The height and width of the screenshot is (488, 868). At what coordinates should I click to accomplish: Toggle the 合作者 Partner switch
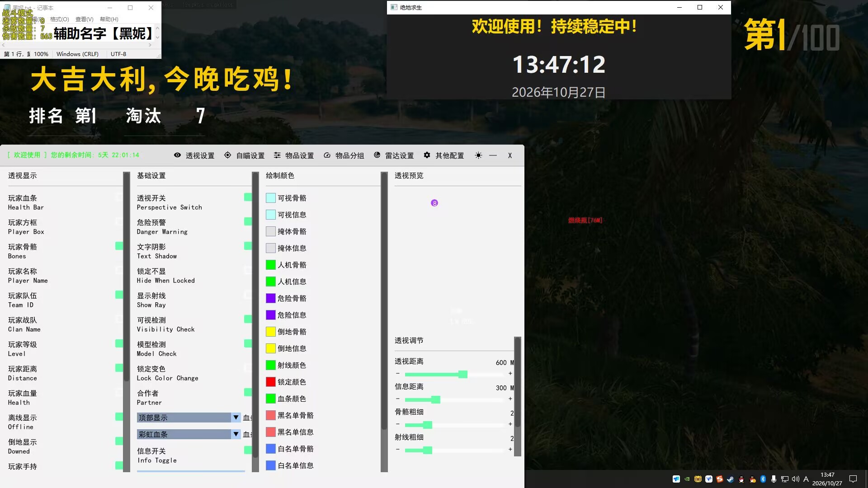248,392
